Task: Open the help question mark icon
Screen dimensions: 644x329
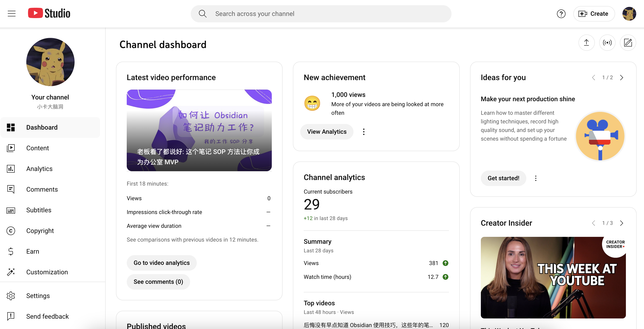Action: point(561,14)
